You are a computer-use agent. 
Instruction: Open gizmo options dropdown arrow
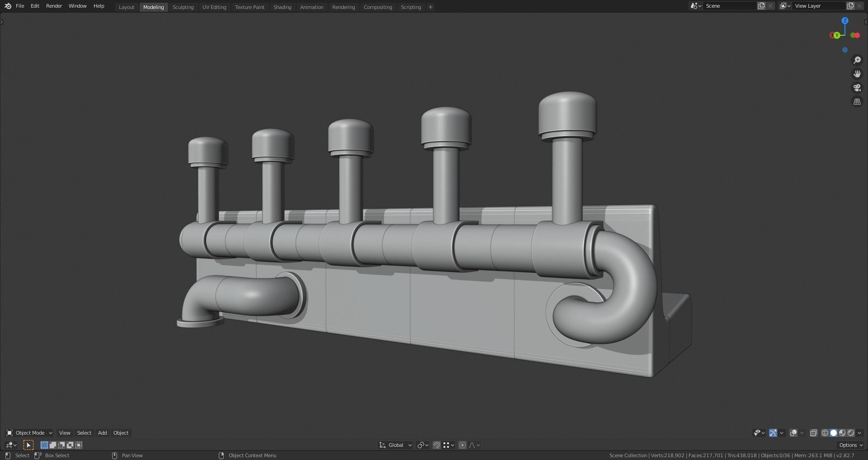point(782,433)
